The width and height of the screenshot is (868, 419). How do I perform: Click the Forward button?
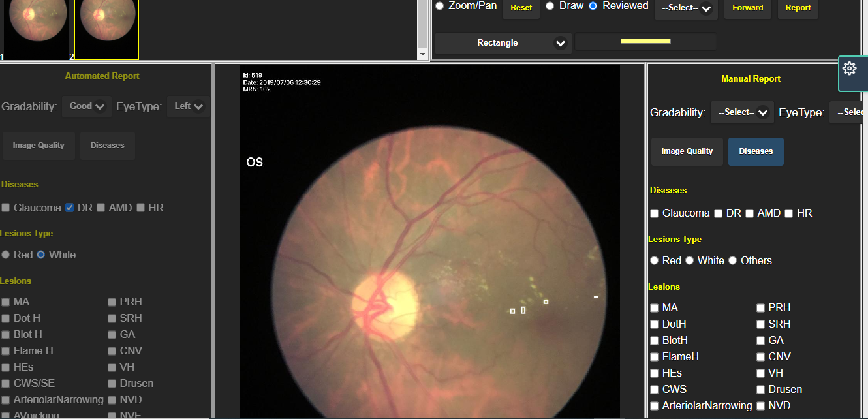[747, 8]
